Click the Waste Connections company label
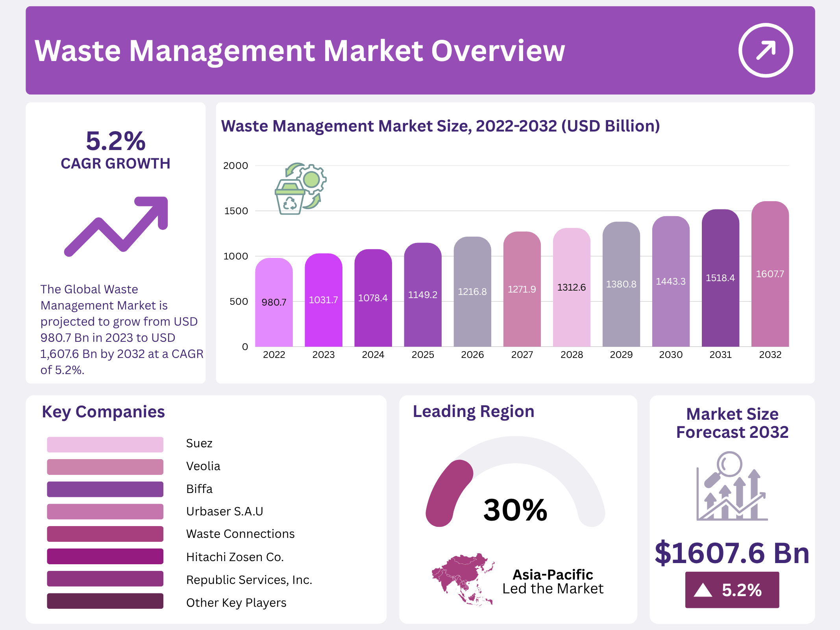Screen dimensions: 840x630 point(240,534)
